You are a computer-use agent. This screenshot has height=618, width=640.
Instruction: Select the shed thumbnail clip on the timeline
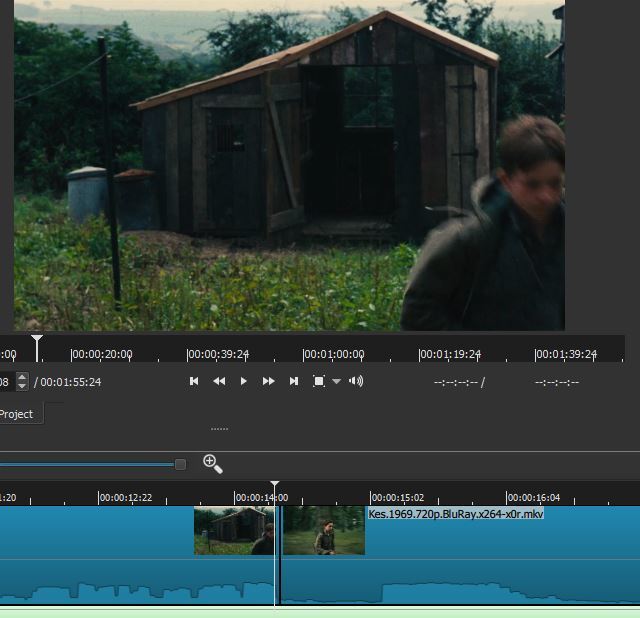tap(234, 531)
